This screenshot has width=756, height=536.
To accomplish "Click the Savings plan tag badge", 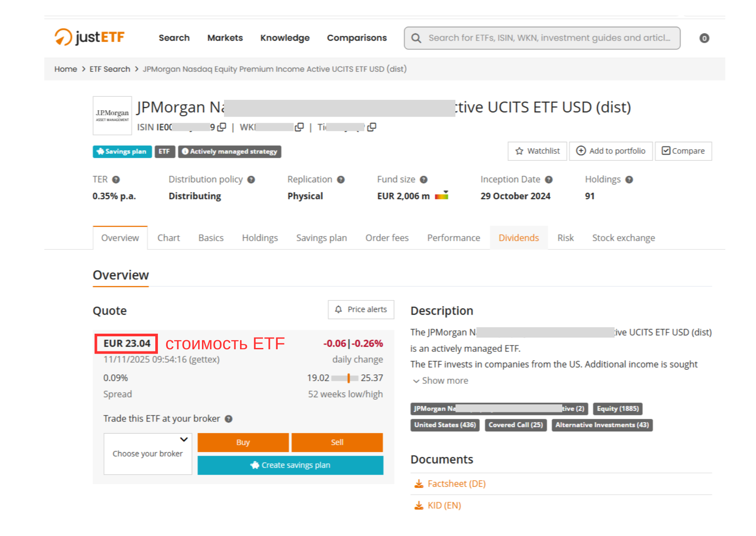I will (122, 151).
